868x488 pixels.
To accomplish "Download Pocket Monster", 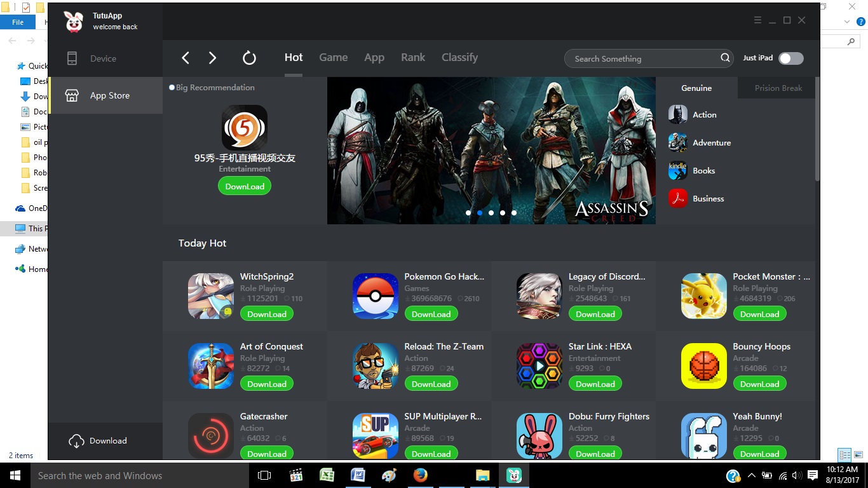I will click(760, 314).
